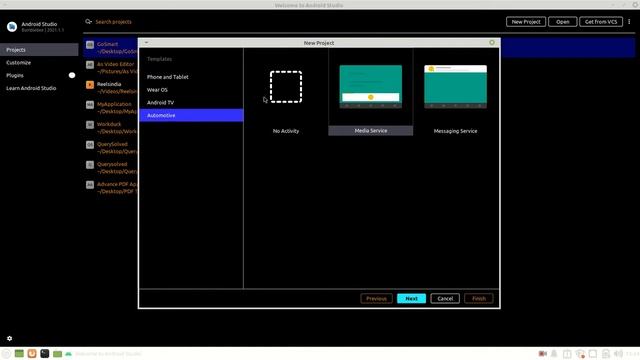Open the welcome window more options menu

pos(629,22)
